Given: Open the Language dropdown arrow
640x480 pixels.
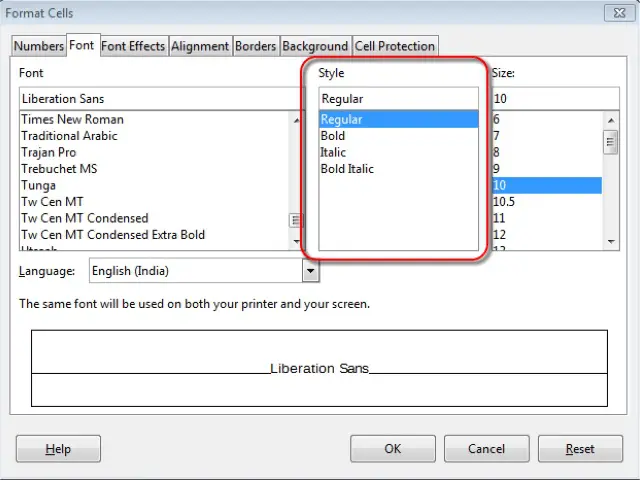Looking at the screenshot, I should click(310, 271).
